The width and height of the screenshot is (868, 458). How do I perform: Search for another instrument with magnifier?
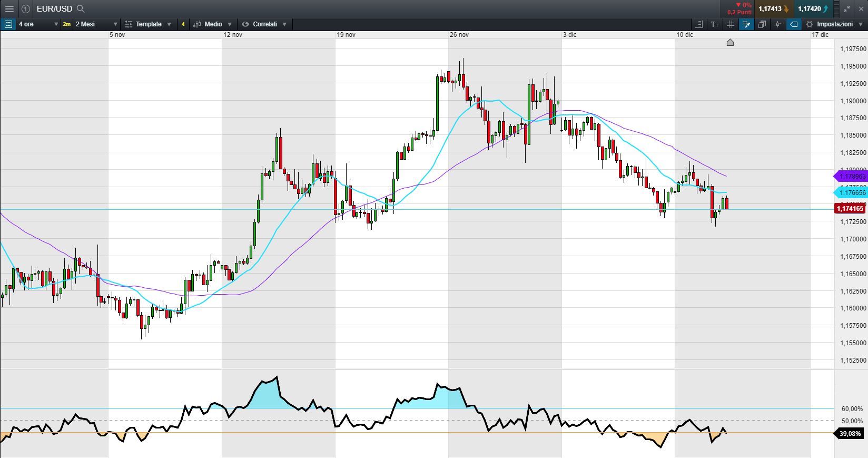81,9
